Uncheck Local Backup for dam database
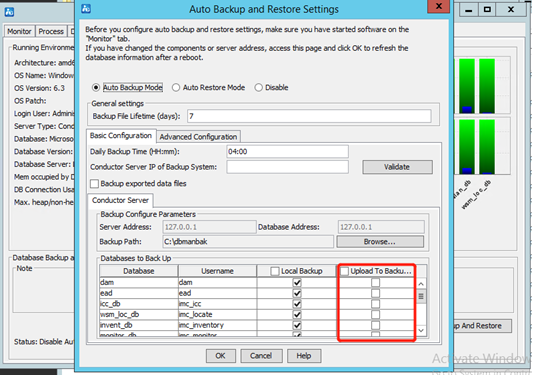Screen dimensions: 533x376 (297, 283)
